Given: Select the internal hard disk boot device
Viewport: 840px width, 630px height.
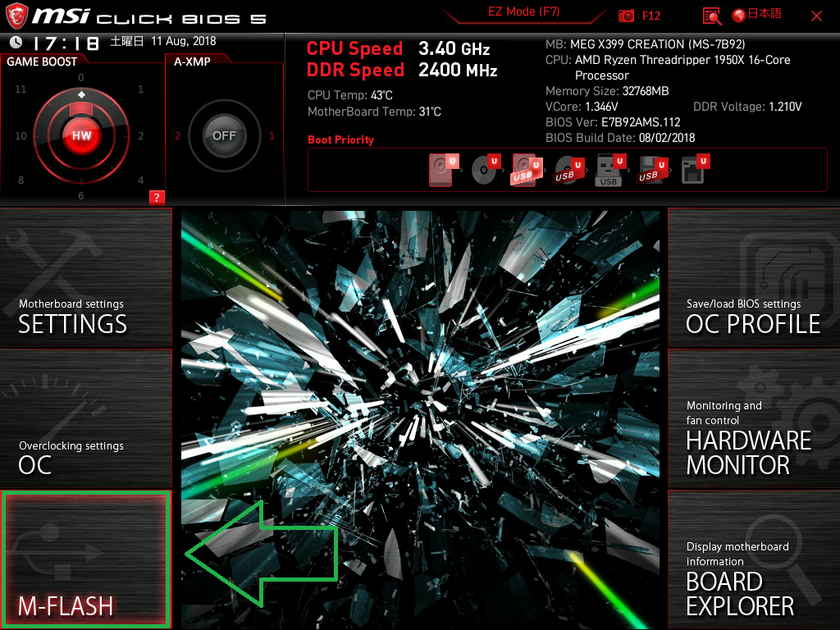Looking at the screenshot, I should 443,170.
